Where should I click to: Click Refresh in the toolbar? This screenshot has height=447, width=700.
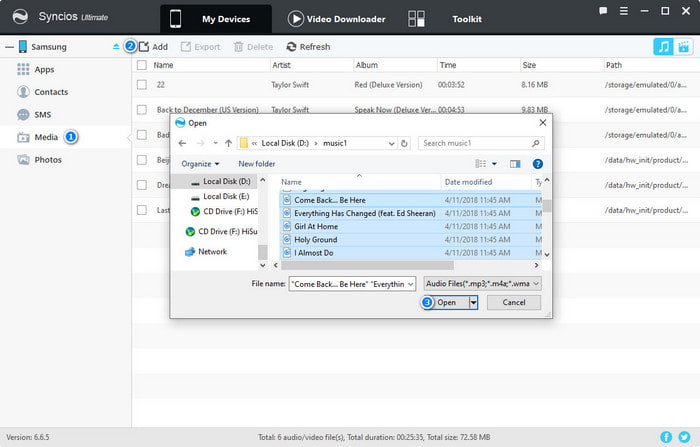[x=308, y=46]
